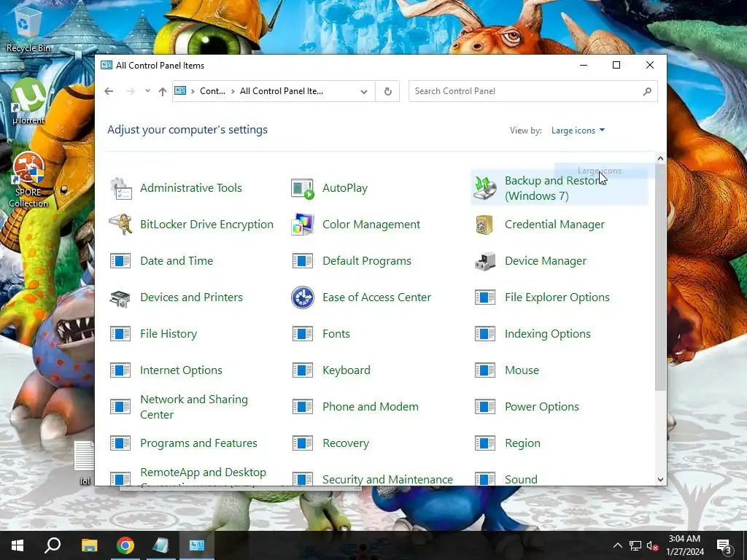Click the Control Panel taskbar button
Viewport: 747px width, 560px height.
[197, 545]
